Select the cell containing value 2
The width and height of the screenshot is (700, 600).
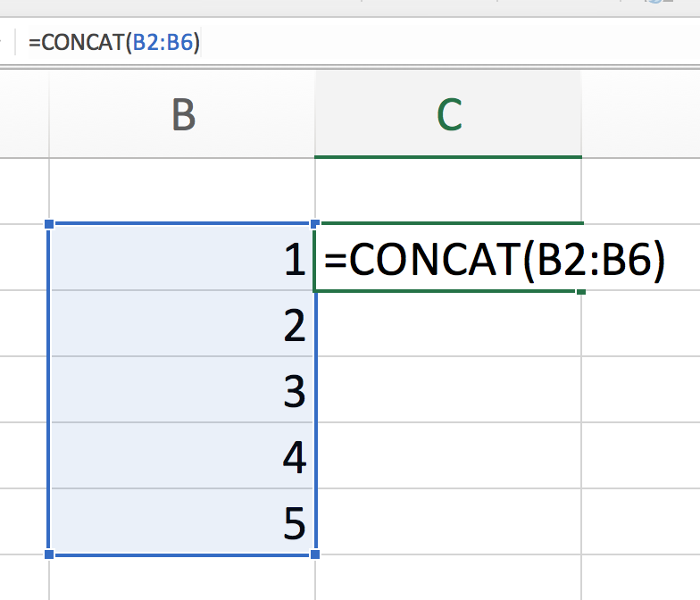(x=182, y=324)
